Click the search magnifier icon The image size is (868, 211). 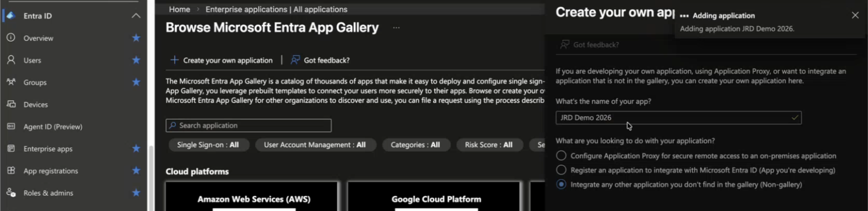tap(172, 125)
